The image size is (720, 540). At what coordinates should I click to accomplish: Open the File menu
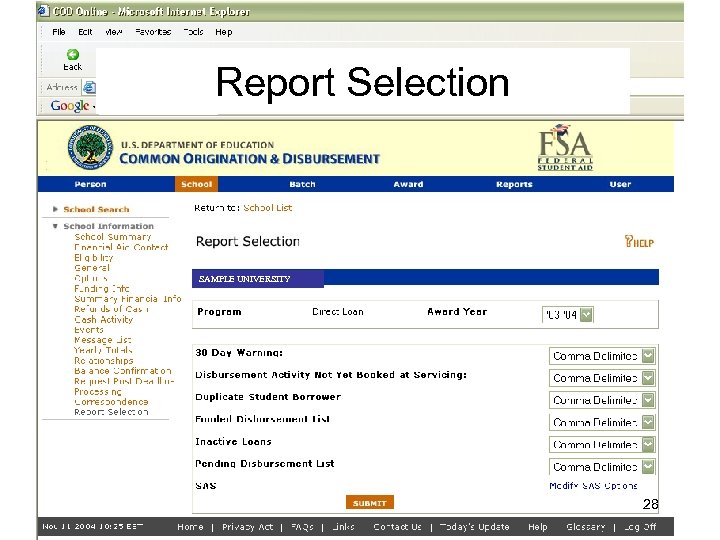(x=59, y=32)
